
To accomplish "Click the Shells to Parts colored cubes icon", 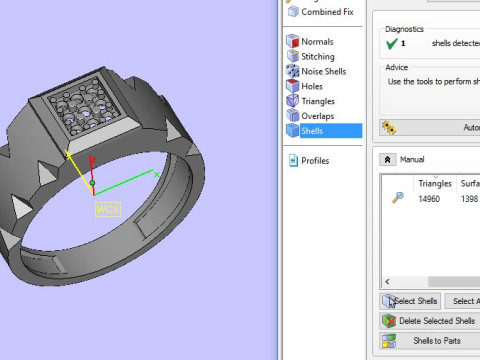I will 389,341.
